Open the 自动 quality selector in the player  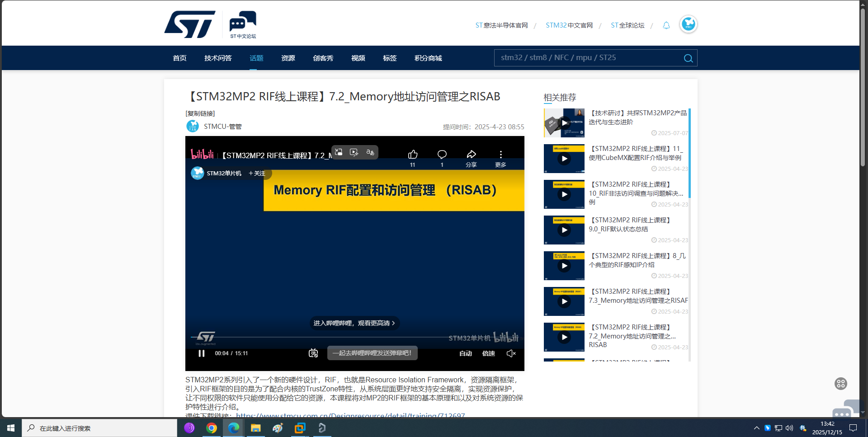466,353
